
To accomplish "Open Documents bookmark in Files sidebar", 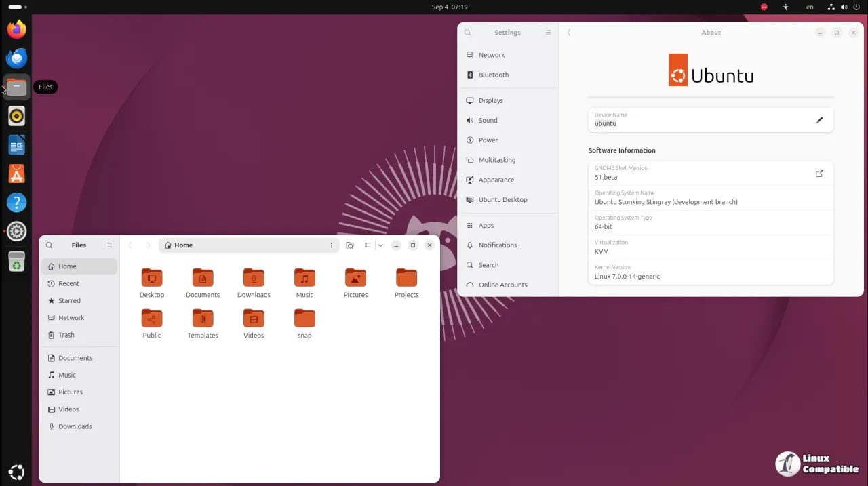I will tap(79, 358).
